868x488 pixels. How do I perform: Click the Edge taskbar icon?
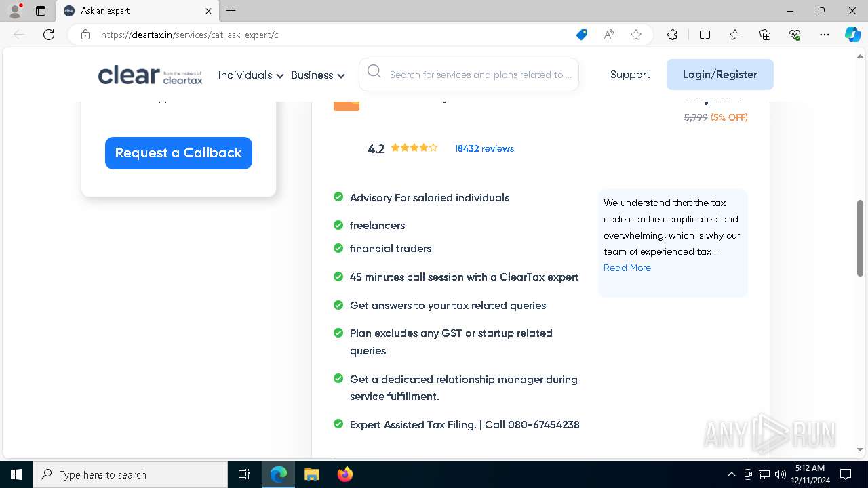point(279,474)
